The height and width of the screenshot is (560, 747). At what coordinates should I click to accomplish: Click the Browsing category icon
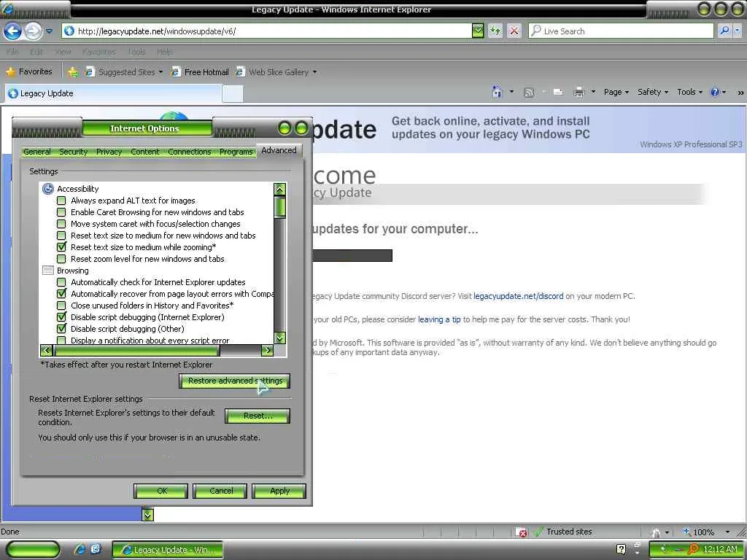(x=48, y=271)
